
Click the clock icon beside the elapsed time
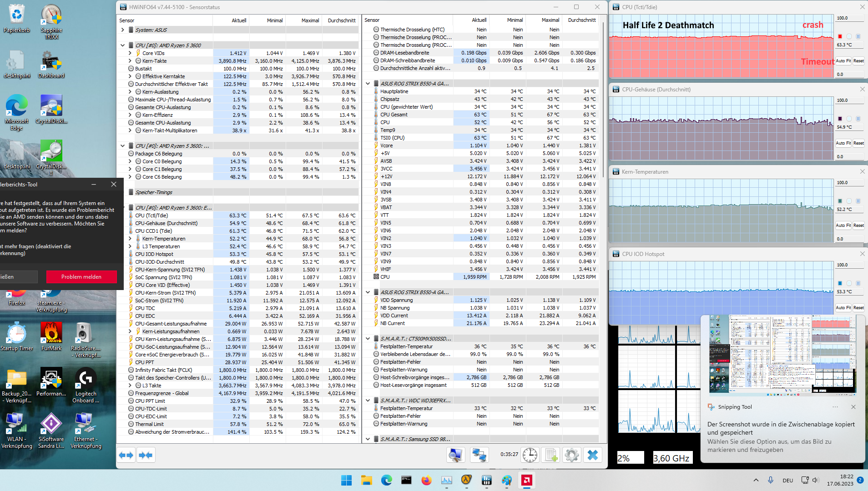coord(530,455)
